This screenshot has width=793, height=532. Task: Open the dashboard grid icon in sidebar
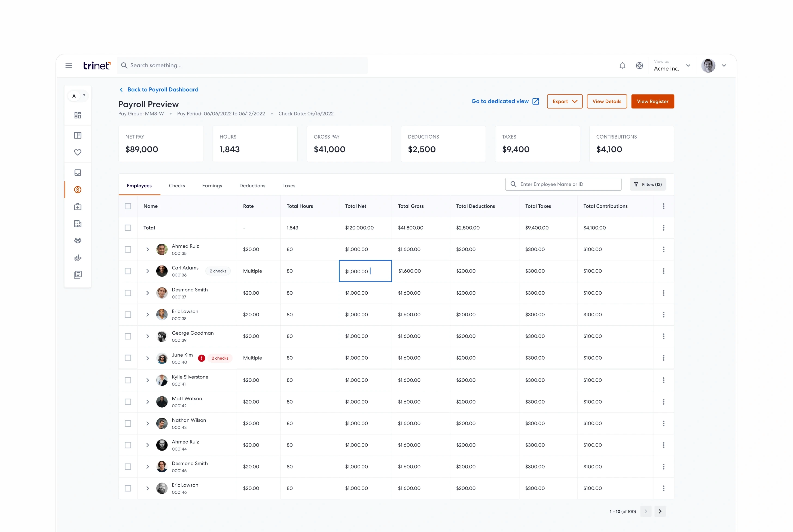pos(78,115)
